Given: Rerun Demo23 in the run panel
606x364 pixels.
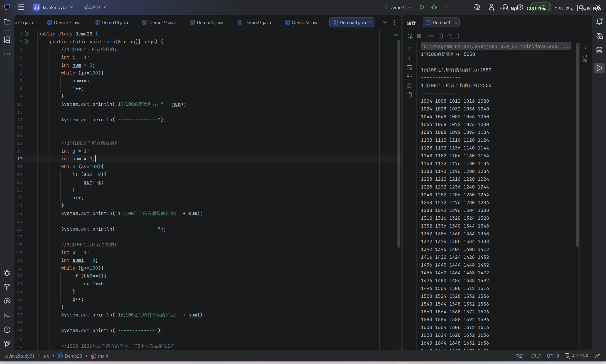Looking at the screenshot, I should tap(410, 36).
